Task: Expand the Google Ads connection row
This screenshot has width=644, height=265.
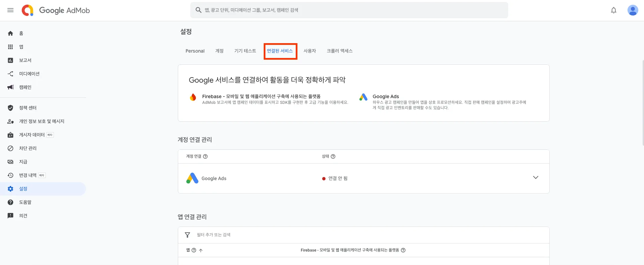Action: (536, 178)
